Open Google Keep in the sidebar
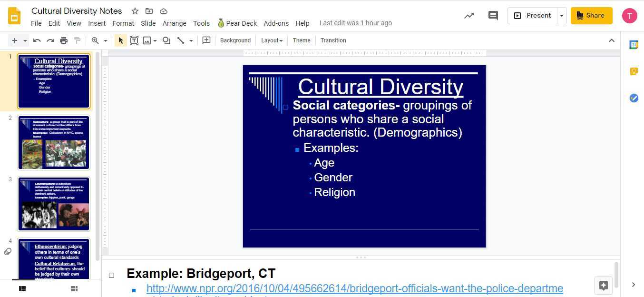Viewport: 644px width, 297px height. pos(634,71)
